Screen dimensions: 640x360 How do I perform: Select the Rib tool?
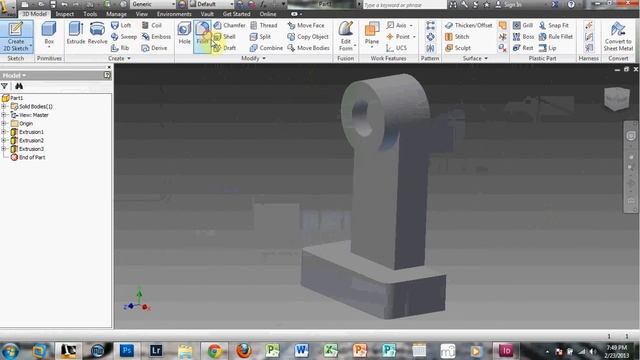pos(120,48)
